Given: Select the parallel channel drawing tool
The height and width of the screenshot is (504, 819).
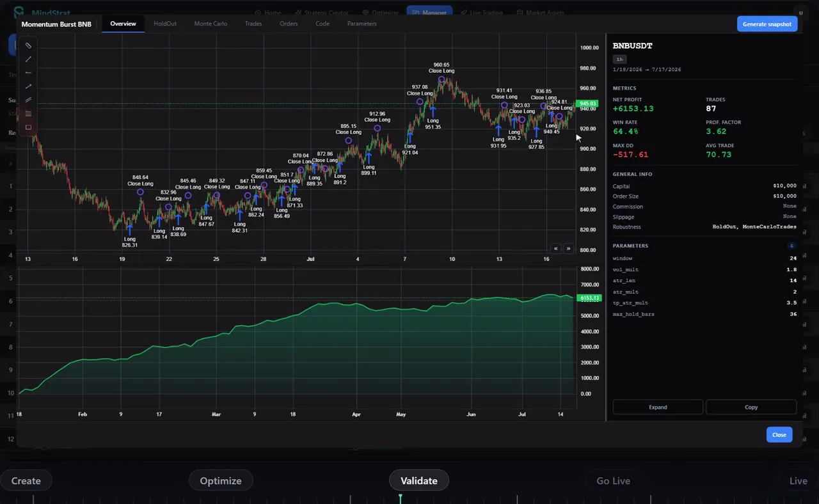Looking at the screenshot, I should point(28,100).
